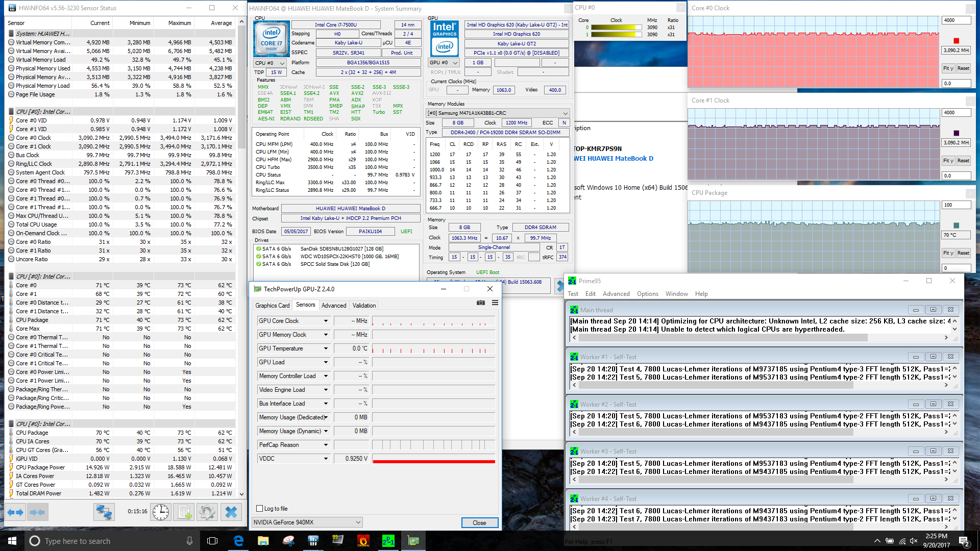
Task: Open the Prime95 Options menu
Action: [647, 294]
